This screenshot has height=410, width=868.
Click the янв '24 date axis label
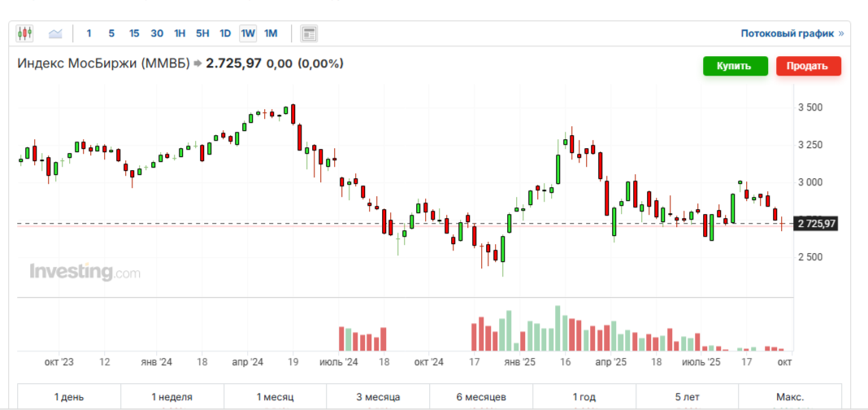click(157, 362)
